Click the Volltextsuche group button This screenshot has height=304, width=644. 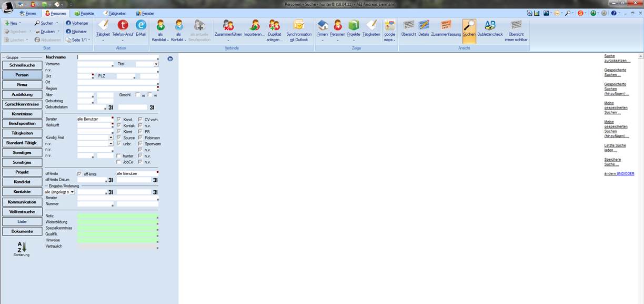pyautogui.click(x=22, y=212)
